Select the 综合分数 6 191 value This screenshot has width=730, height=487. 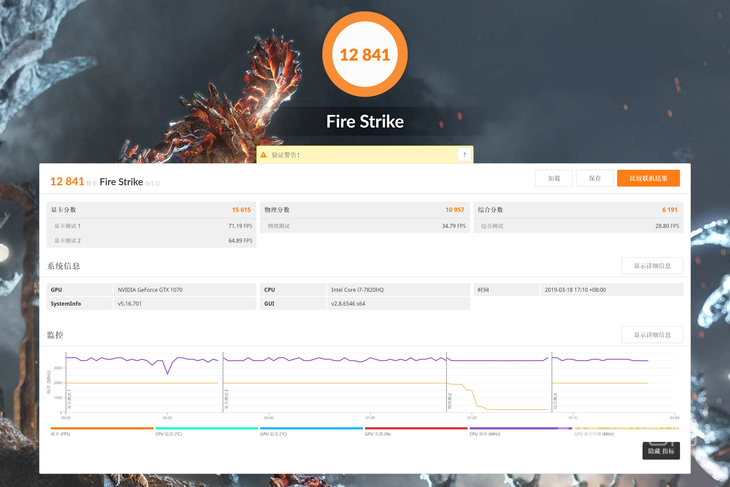669,210
